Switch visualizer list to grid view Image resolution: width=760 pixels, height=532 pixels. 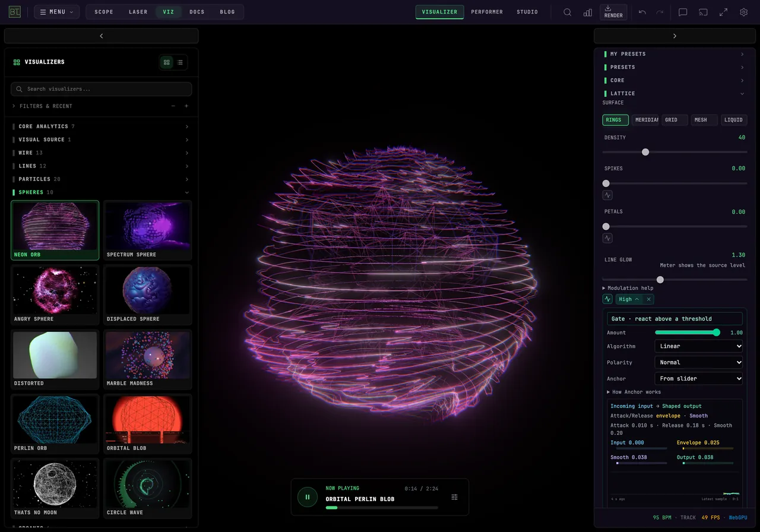pos(167,62)
